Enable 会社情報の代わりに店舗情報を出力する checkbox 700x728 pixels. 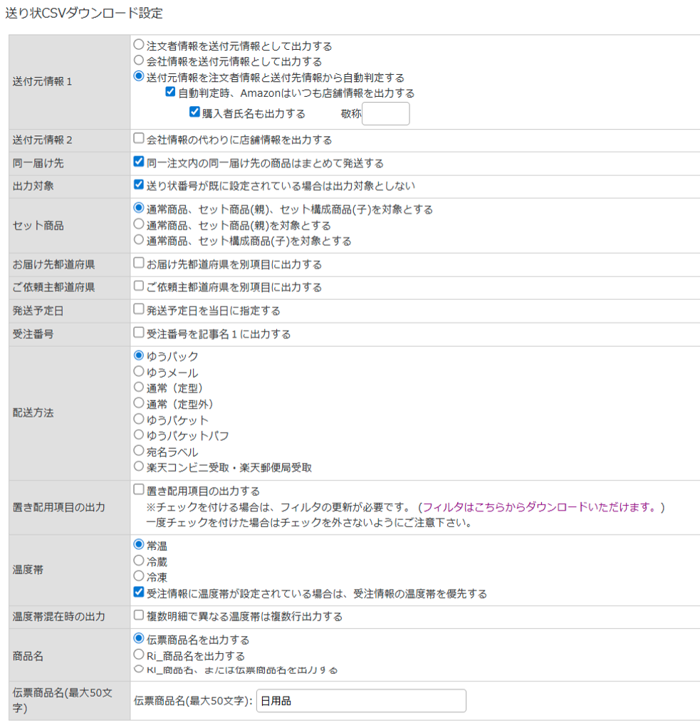(x=139, y=140)
